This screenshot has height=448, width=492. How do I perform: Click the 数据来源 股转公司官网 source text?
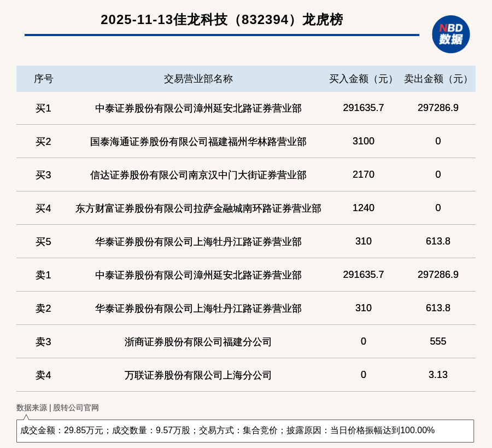coord(57,408)
